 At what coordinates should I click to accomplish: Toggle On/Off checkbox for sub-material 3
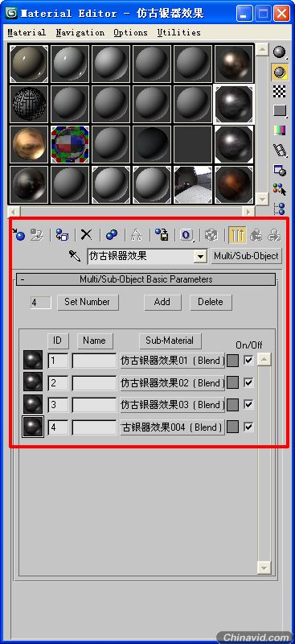point(248,405)
